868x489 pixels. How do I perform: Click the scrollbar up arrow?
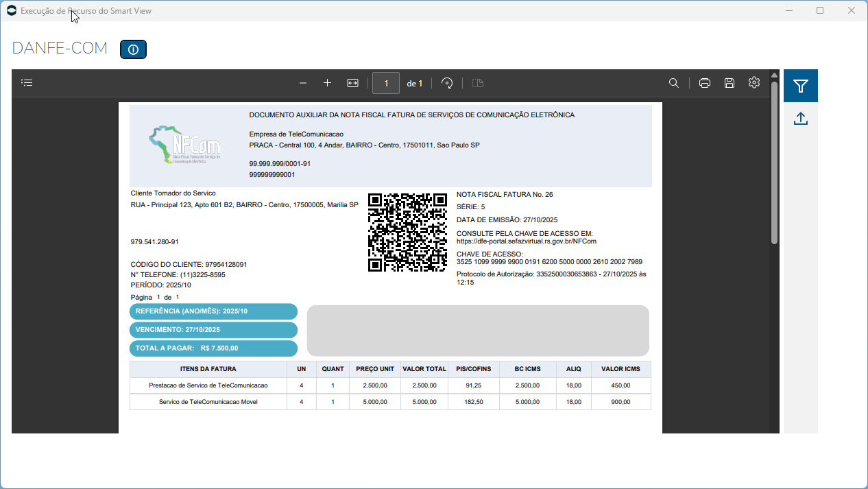(x=774, y=75)
